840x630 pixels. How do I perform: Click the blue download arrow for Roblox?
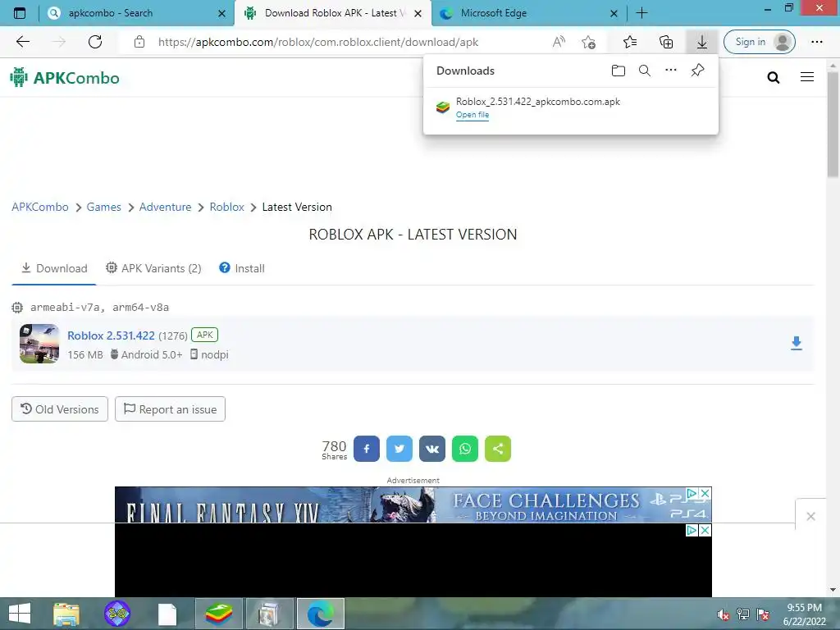pos(796,344)
